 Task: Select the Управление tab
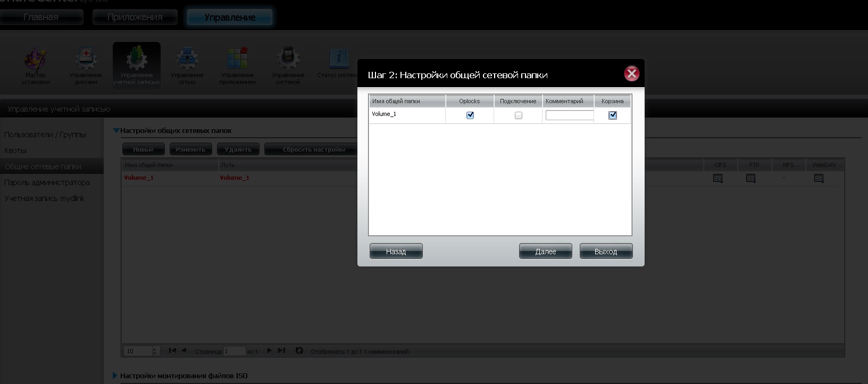[230, 17]
